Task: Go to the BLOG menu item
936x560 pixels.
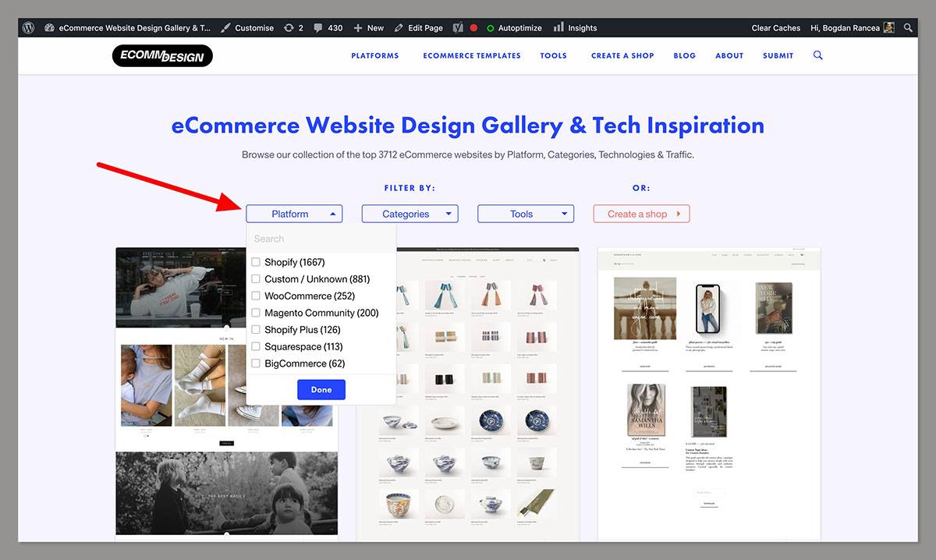Action: pos(684,55)
